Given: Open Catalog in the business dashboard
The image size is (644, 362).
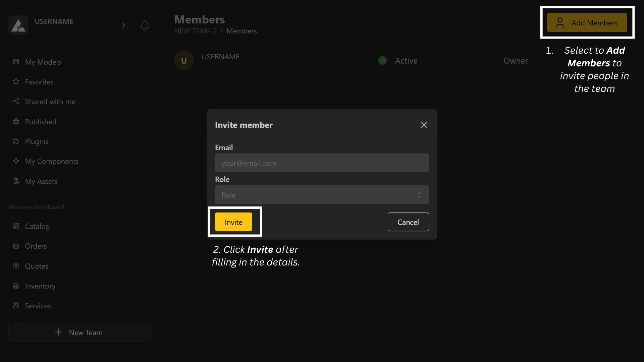Looking at the screenshot, I should point(37,226).
